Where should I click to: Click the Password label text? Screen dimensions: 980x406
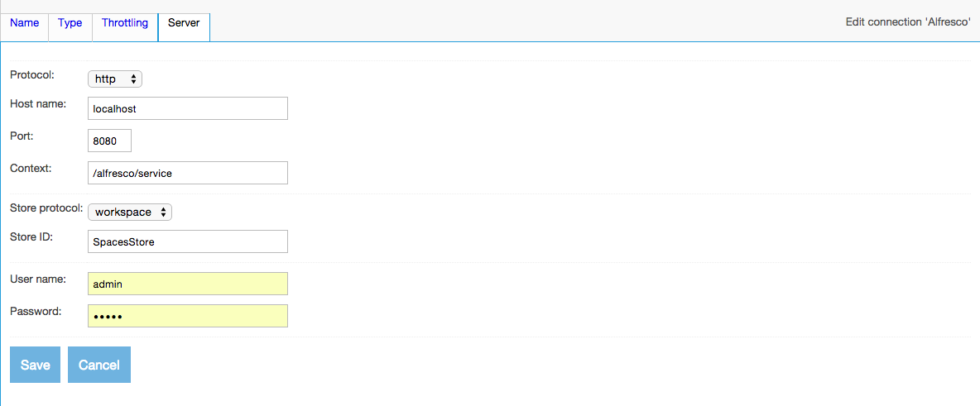click(35, 311)
